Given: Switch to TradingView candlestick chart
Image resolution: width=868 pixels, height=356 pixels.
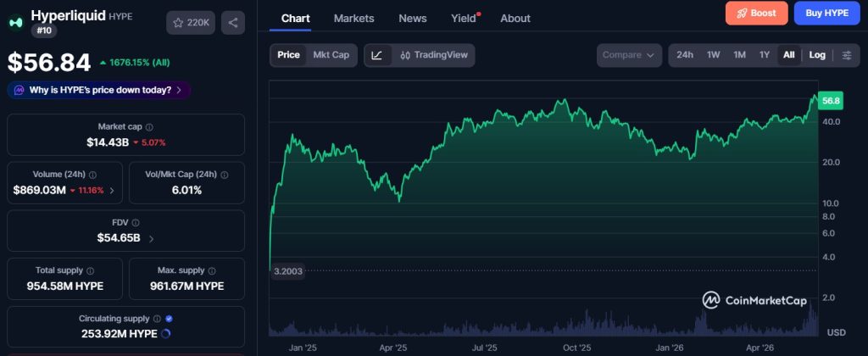Looking at the screenshot, I should [x=433, y=55].
